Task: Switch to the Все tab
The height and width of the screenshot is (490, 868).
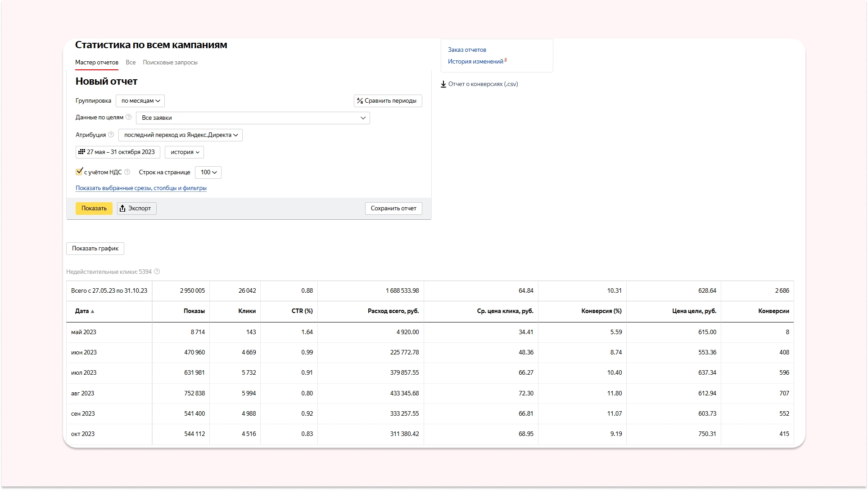Action: click(x=131, y=63)
